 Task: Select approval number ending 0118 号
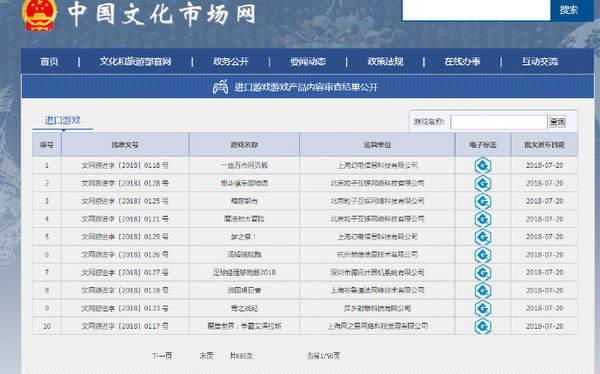(x=125, y=165)
